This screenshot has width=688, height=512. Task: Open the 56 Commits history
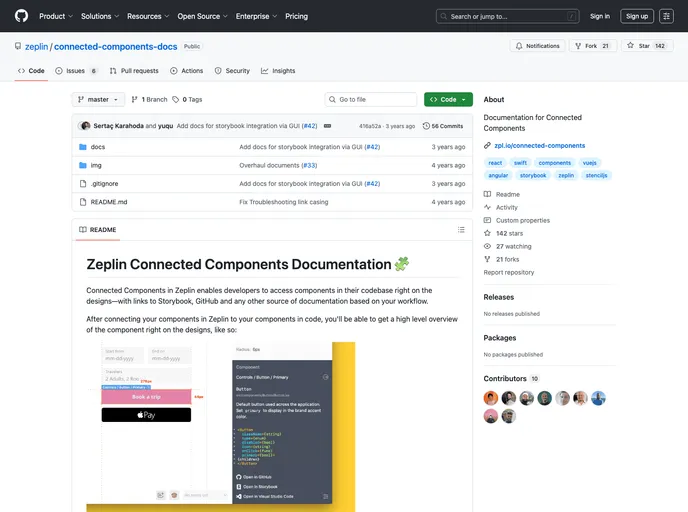click(x=443, y=126)
